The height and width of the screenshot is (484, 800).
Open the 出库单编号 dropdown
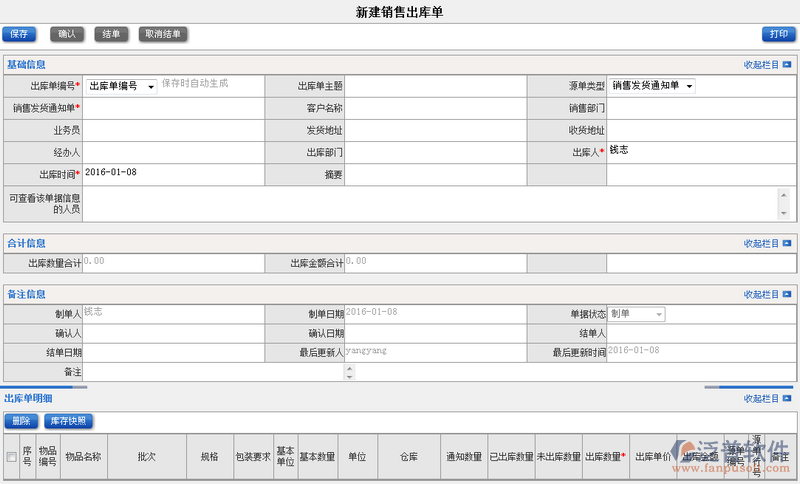coord(121,87)
